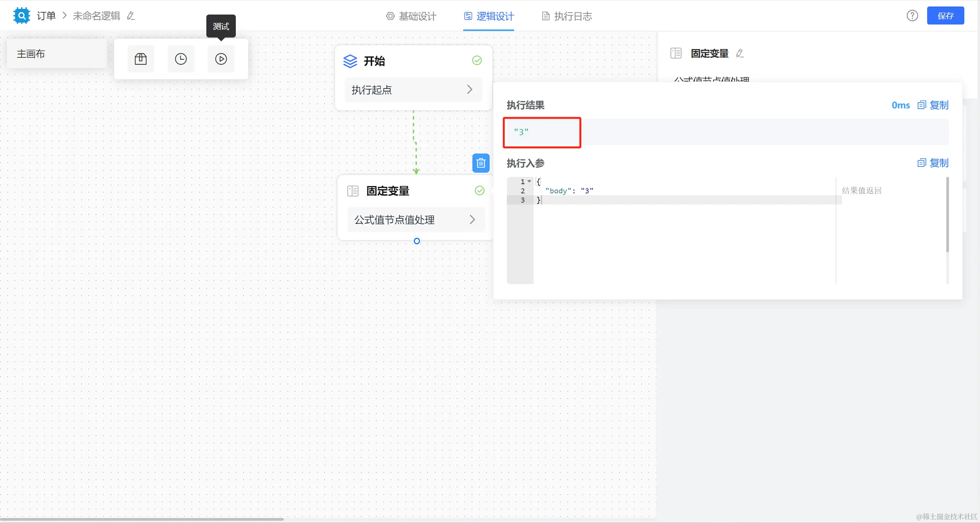The height and width of the screenshot is (523, 980).
Task: Switch to 基础设计 tab
Action: point(411,16)
